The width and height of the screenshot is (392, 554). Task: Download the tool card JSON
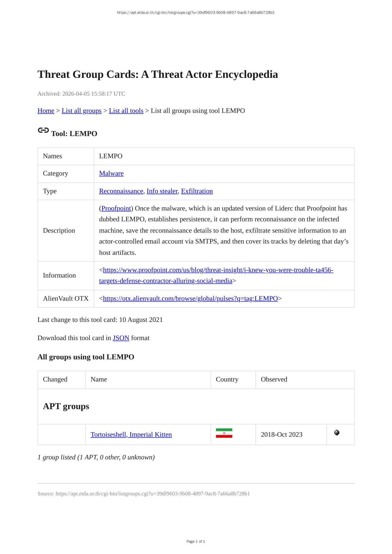121,338
